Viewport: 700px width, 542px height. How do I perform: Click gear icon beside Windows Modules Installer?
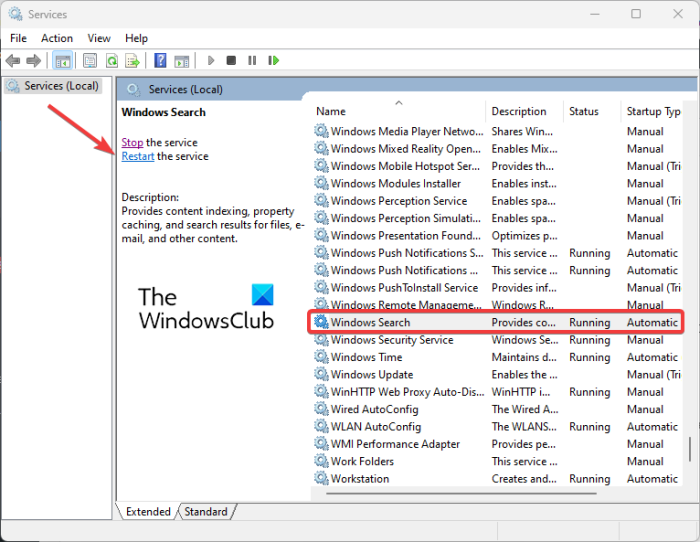coord(321,183)
